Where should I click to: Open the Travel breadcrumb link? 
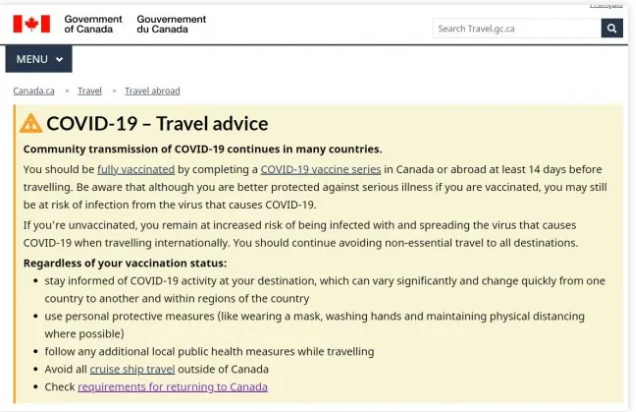89,91
